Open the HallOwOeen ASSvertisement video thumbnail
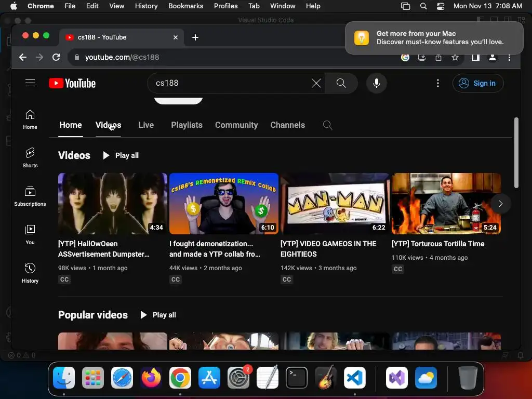 coord(113,204)
